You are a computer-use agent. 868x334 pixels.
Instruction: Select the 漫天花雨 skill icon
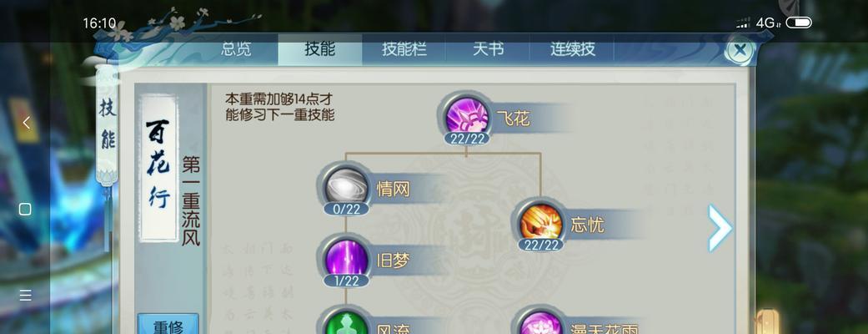point(541,323)
